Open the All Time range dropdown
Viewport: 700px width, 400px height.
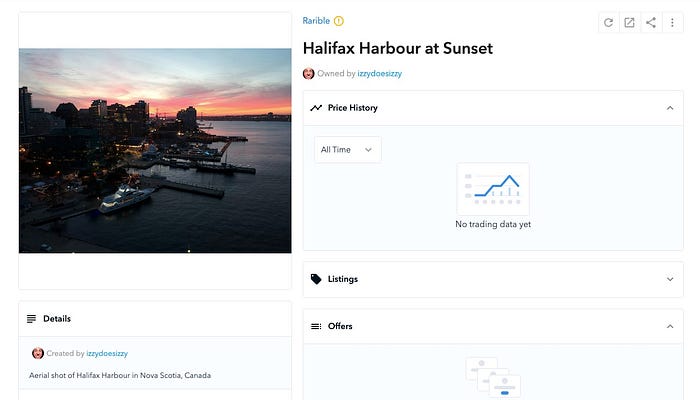point(347,150)
